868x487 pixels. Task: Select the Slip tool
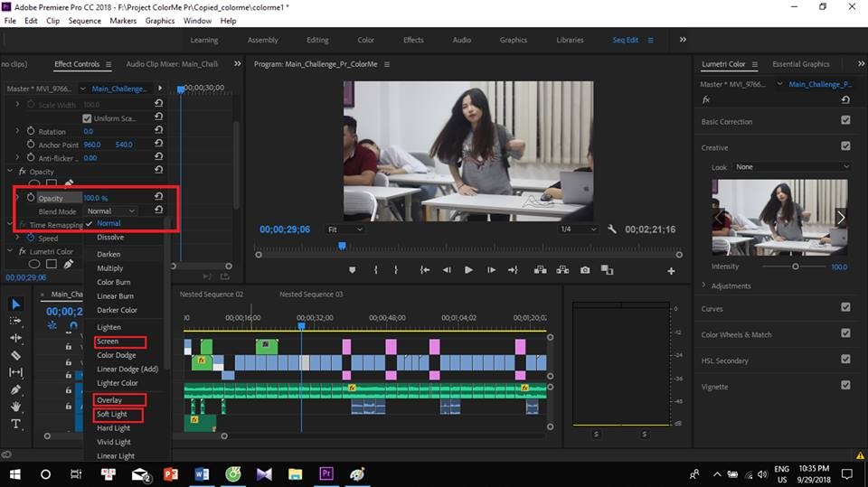pyautogui.click(x=16, y=372)
